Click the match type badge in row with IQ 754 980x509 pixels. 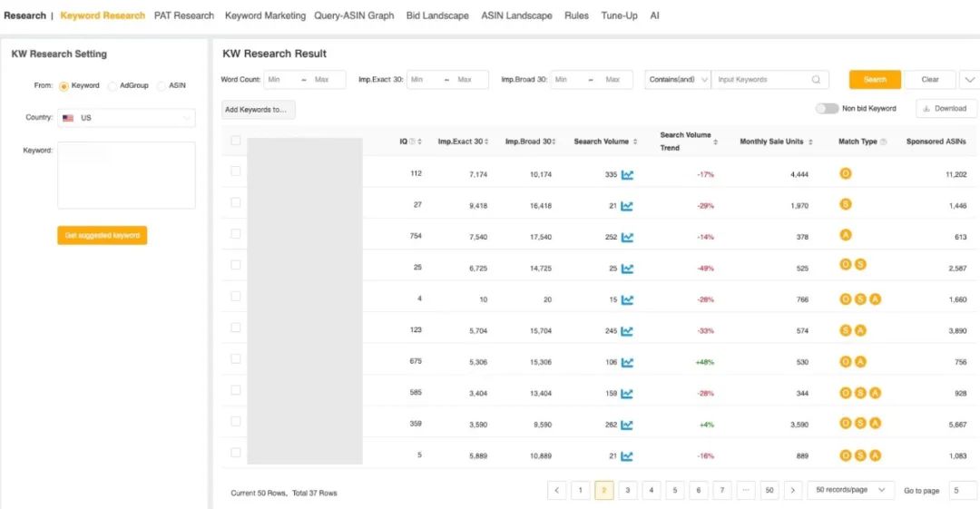(846, 235)
